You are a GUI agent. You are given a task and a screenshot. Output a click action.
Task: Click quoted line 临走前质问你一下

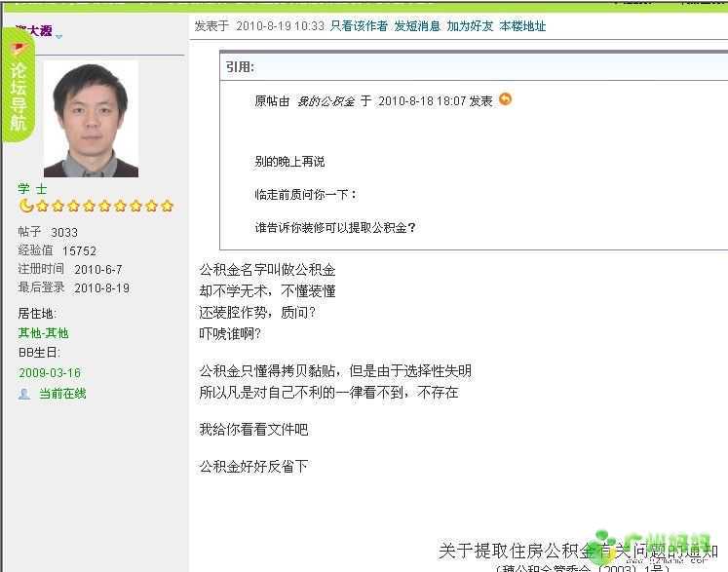point(305,195)
